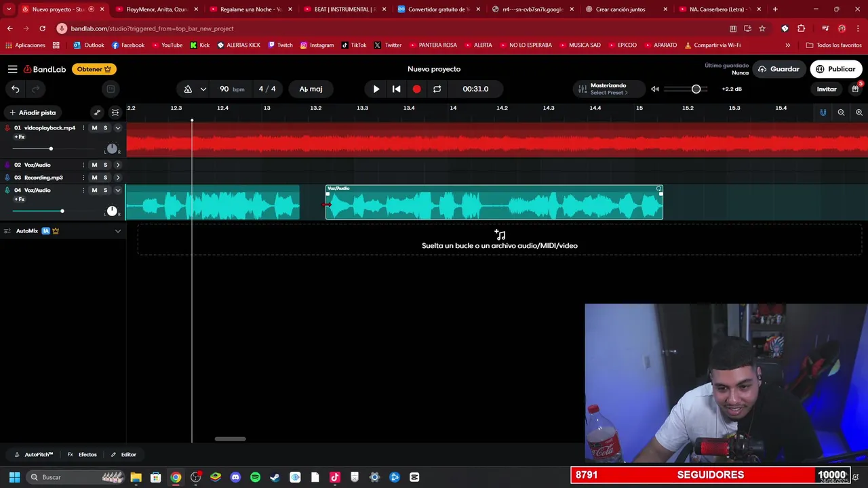The image size is (868, 488).
Task: Mute the Recording.mp3 track
Action: pyautogui.click(x=94, y=178)
